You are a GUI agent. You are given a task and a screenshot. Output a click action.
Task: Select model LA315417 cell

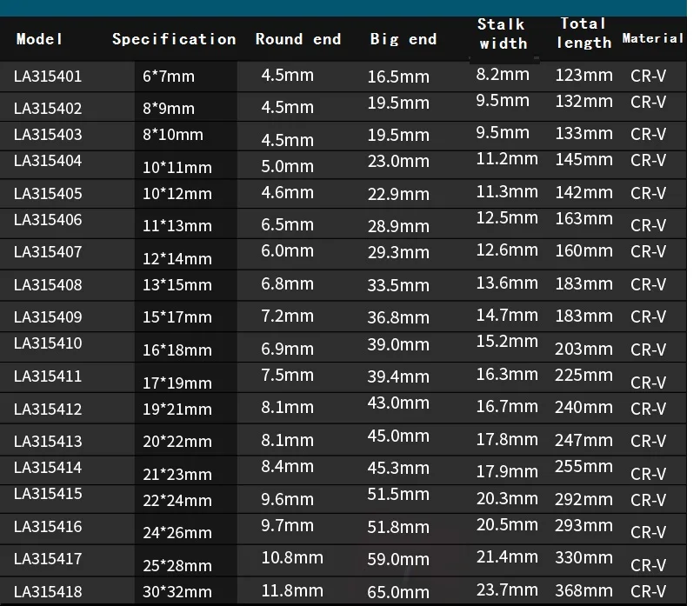coord(48,559)
